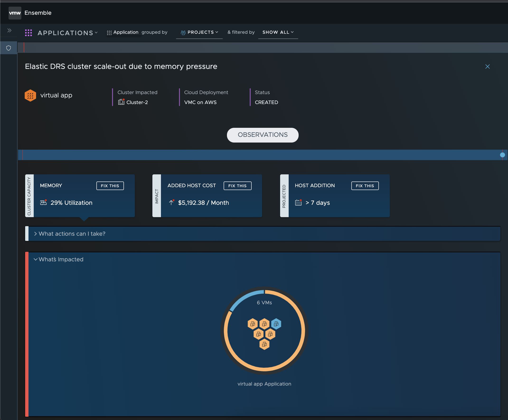This screenshot has width=508, height=420.
Task: Click the Cluster-2 cluster icon
Action: click(121, 102)
